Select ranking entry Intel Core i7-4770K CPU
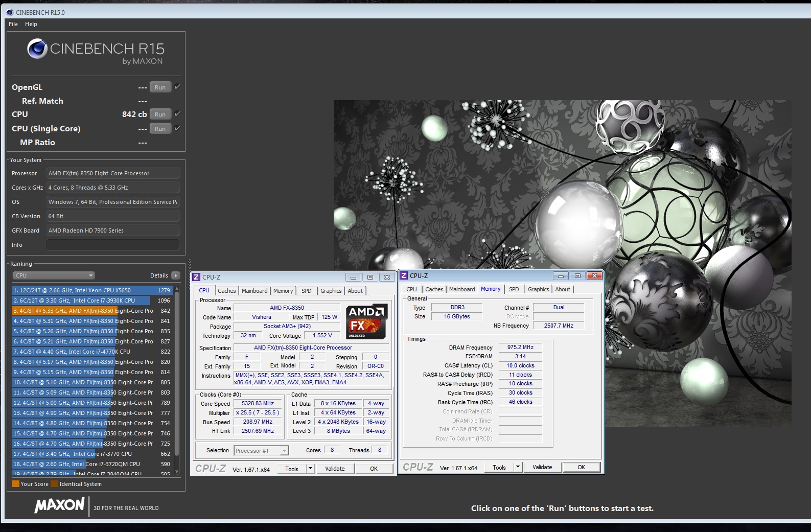The width and height of the screenshot is (811, 532). click(92, 352)
